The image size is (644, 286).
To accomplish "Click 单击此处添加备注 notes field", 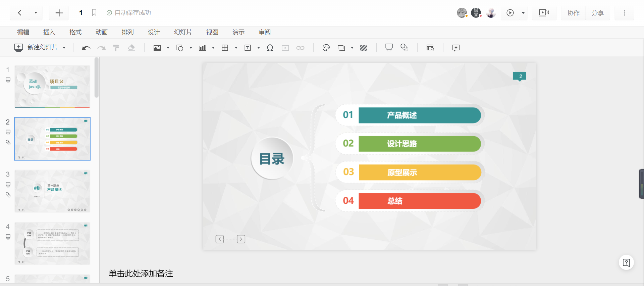I will coord(141,274).
